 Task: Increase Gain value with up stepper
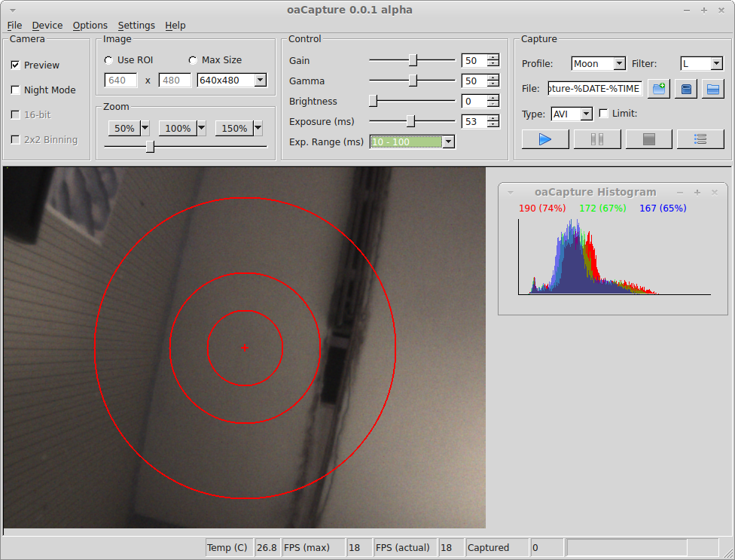493,57
